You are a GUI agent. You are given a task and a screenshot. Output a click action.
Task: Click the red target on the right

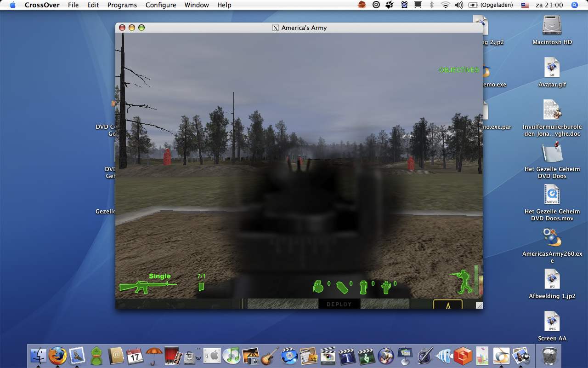[x=411, y=163]
